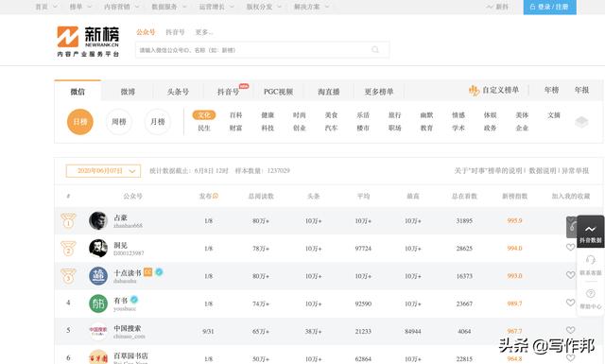Expand the 榜单 top menu
Viewport: 605px width, 364px height.
pos(80,7)
